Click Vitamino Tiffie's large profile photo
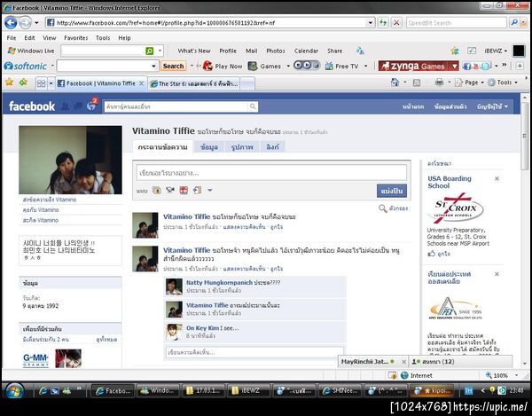Viewport: 532px width, 416px height. 70,160
